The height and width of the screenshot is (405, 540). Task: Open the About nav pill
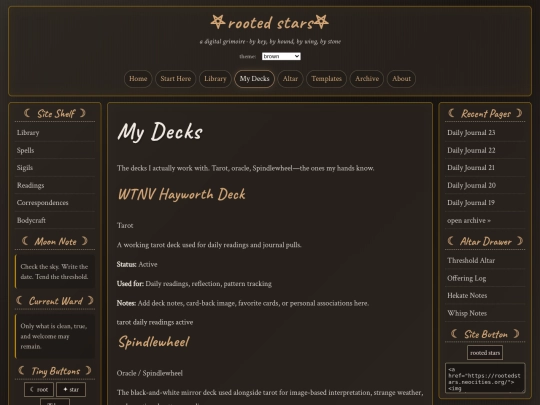(x=401, y=79)
